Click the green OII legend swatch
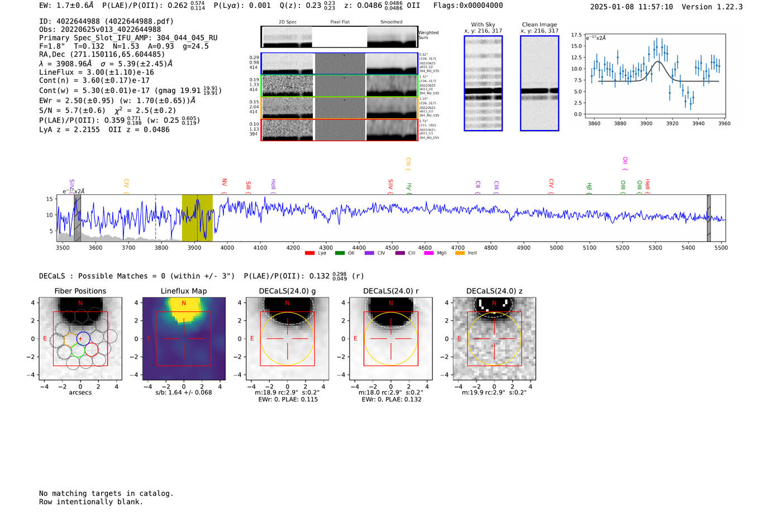 [x=340, y=253]
